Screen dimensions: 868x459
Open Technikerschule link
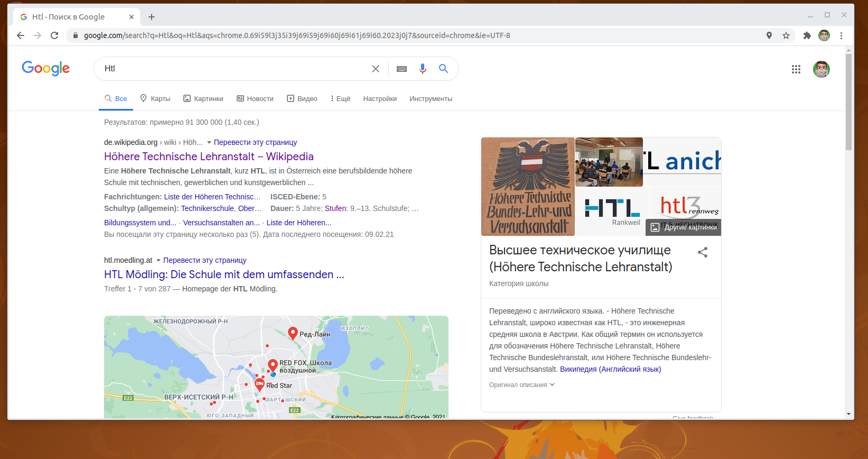(208, 208)
